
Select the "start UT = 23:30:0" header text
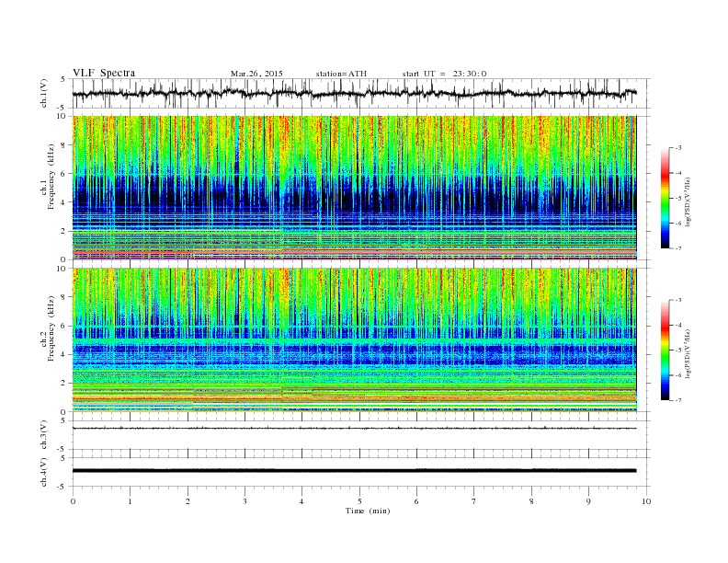[x=444, y=74]
